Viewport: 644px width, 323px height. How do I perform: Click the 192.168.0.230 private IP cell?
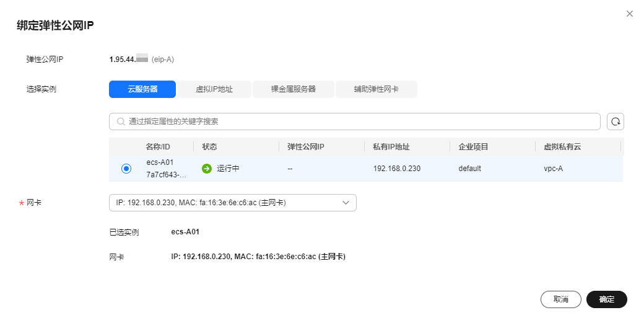397,169
